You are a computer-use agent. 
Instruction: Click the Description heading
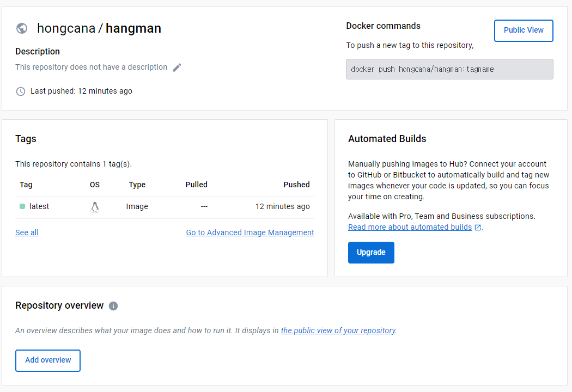(38, 51)
